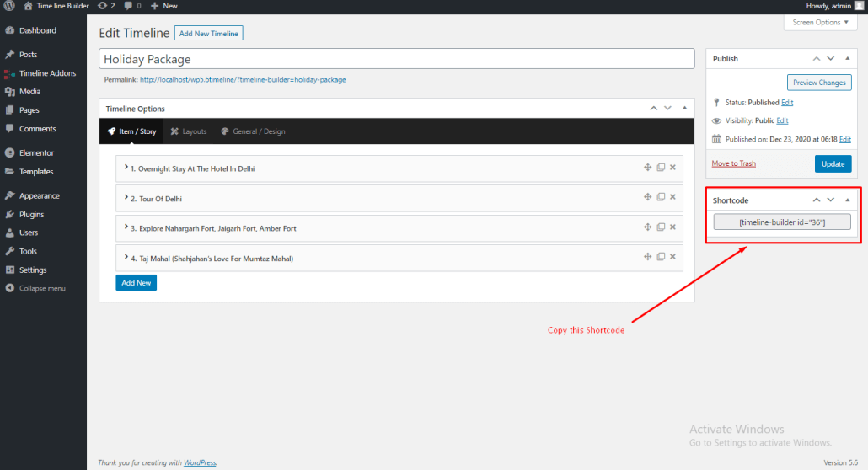Open the General / Design tab
This screenshot has width=868, height=470.
pyautogui.click(x=253, y=131)
